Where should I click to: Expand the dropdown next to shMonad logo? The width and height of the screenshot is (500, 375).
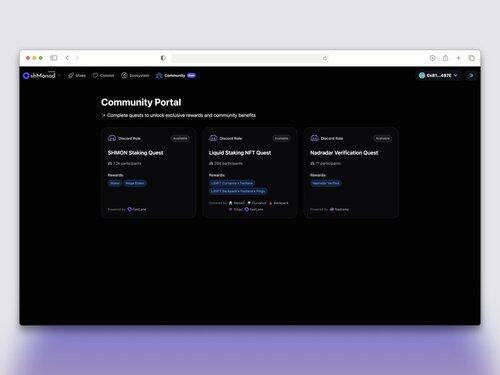pyautogui.click(x=59, y=76)
